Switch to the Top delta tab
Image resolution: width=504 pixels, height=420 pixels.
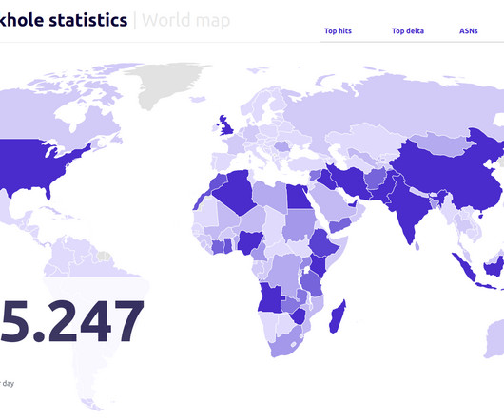[x=408, y=31]
